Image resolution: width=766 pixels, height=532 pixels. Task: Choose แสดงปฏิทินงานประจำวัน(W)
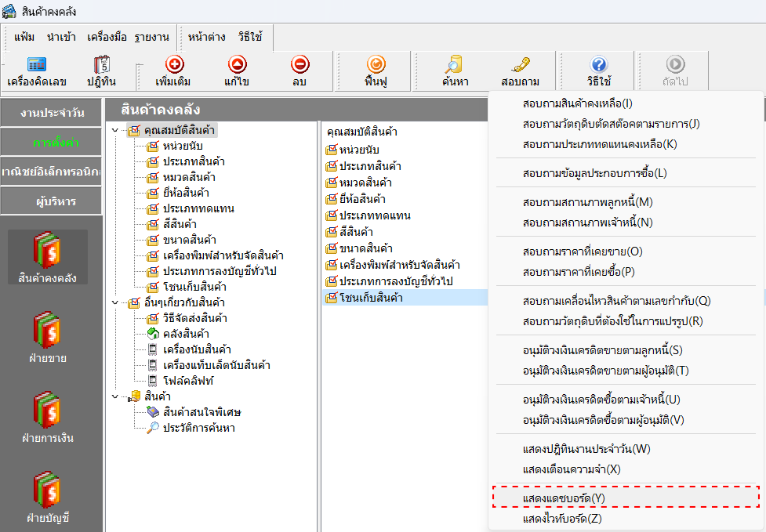[x=626, y=449]
